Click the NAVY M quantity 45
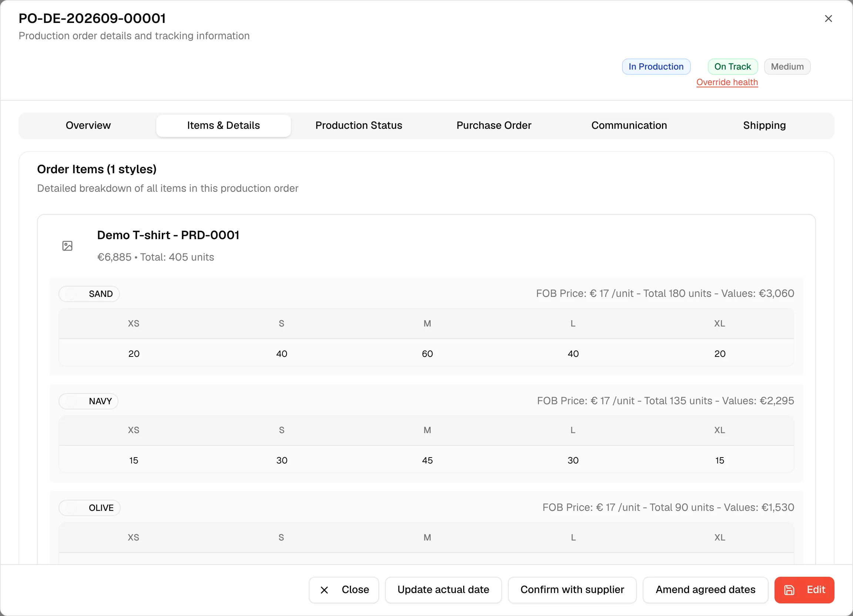The height and width of the screenshot is (616, 853). [x=427, y=460]
